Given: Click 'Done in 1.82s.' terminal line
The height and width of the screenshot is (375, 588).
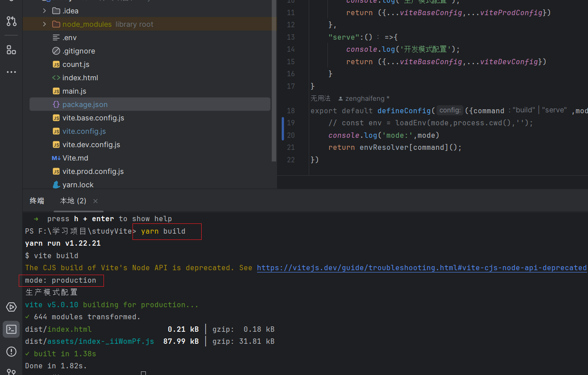Looking at the screenshot, I should pyautogui.click(x=56, y=366).
